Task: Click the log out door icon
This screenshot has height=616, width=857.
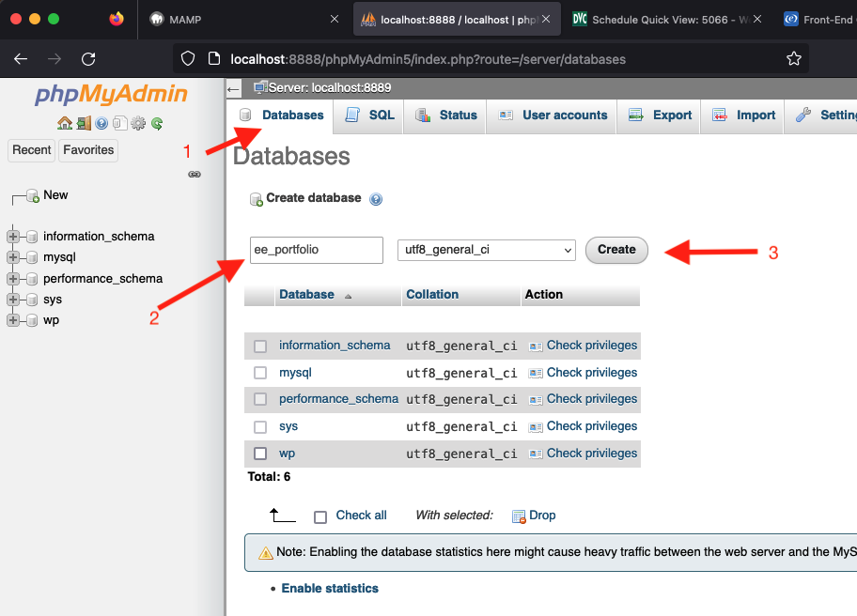Action: point(84,123)
